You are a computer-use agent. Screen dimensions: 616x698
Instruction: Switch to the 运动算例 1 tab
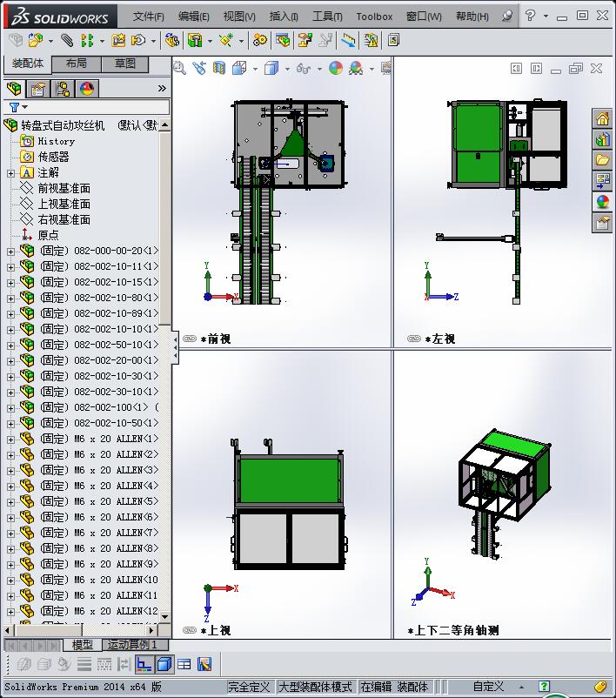point(135,645)
